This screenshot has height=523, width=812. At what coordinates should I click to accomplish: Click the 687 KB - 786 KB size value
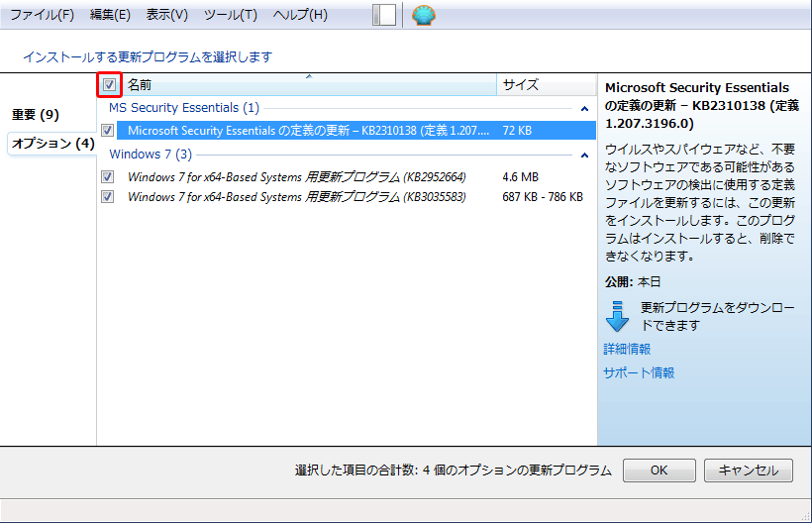coord(543,197)
